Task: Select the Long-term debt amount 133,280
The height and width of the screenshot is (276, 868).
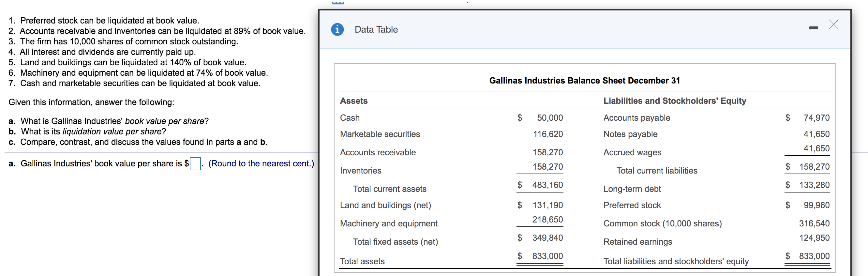Action: 814,185
